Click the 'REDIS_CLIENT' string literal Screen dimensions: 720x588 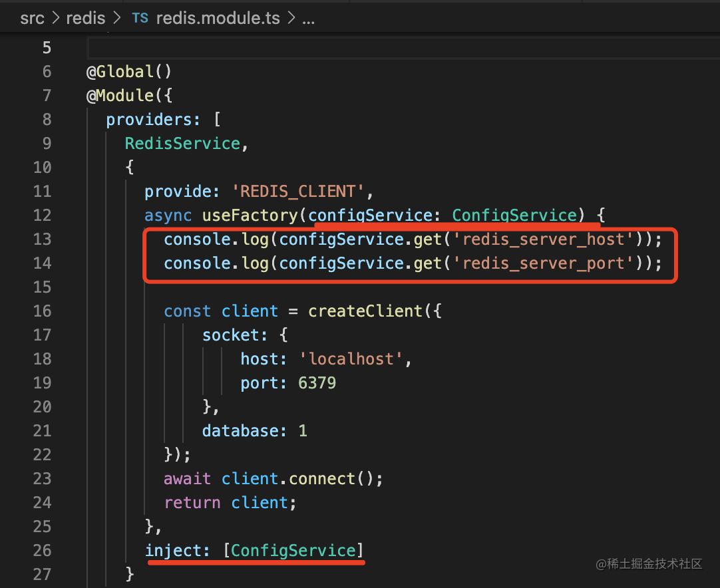tap(298, 192)
